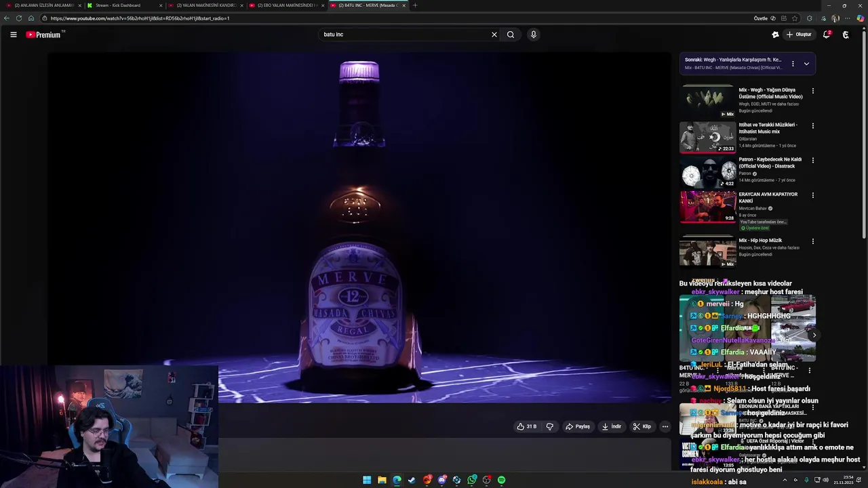Screen dimensions: 868x488
Task: Open Discord from the taskbar
Action: point(442,480)
